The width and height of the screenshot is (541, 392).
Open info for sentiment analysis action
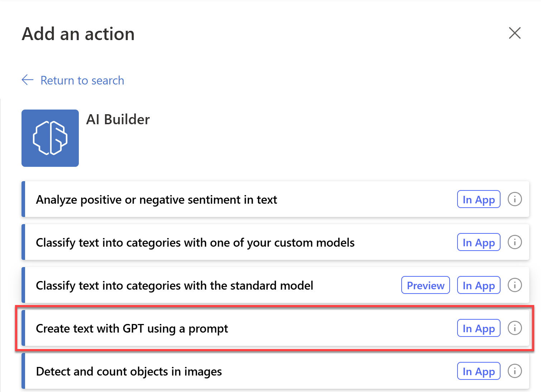click(515, 199)
